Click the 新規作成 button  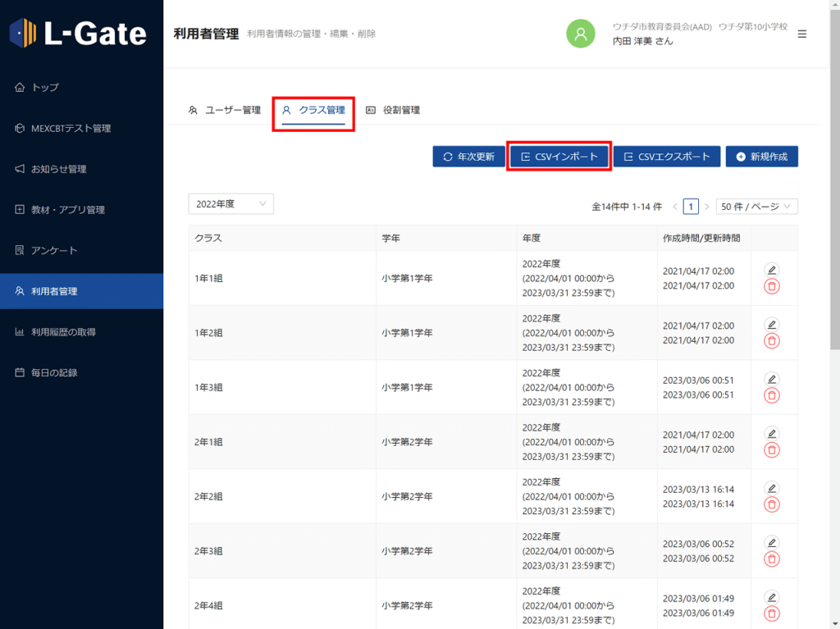click(761, 157)
